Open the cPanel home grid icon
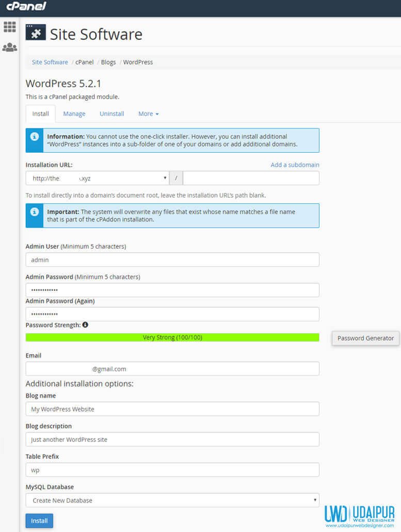Viewport: 401px width, 532px height. [9, 27]
